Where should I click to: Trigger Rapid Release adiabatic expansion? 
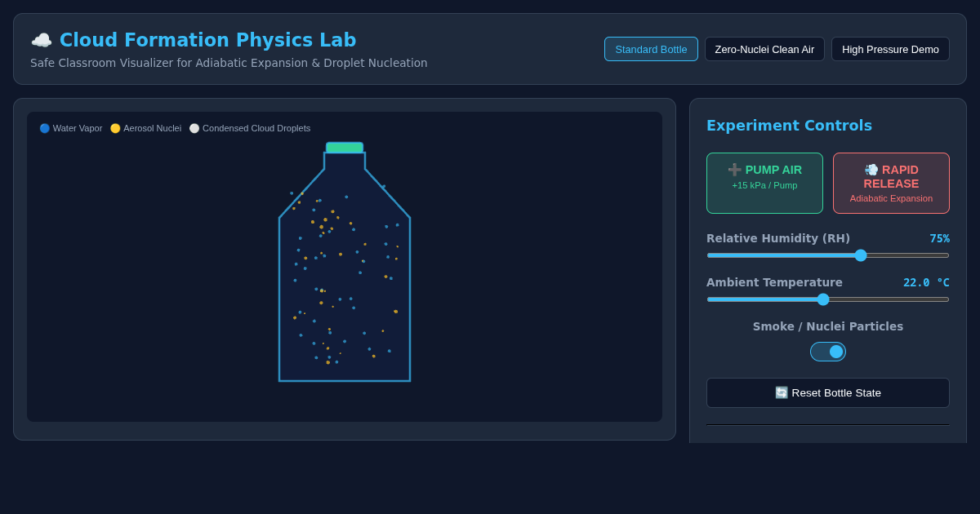click(891, 183)
